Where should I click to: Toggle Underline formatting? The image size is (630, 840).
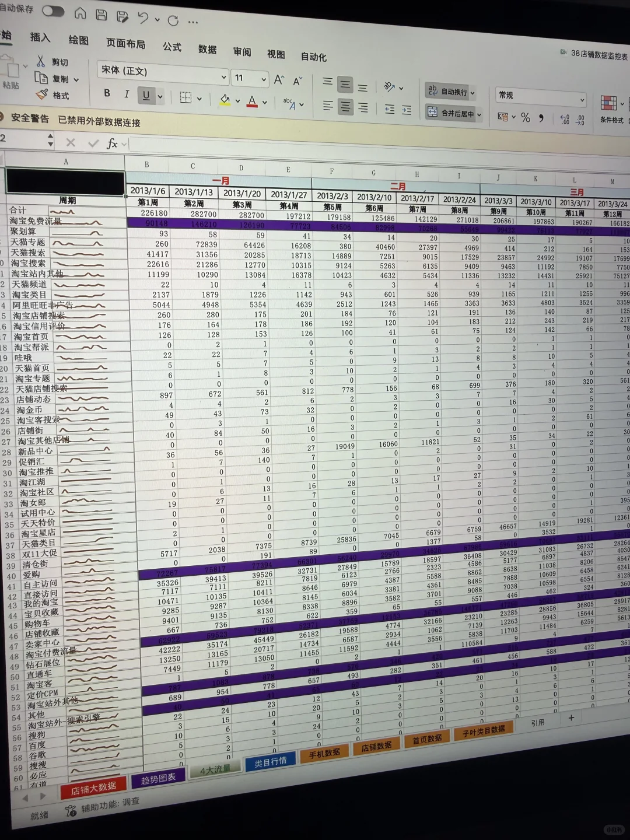tap(146, 95)
